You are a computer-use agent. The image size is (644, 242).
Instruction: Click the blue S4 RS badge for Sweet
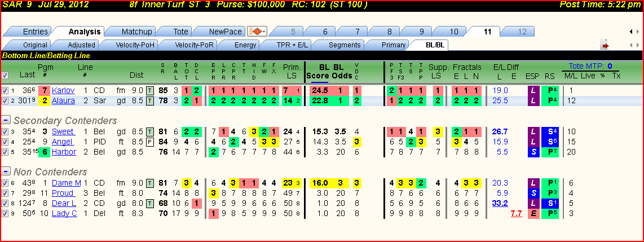(550, 131)
